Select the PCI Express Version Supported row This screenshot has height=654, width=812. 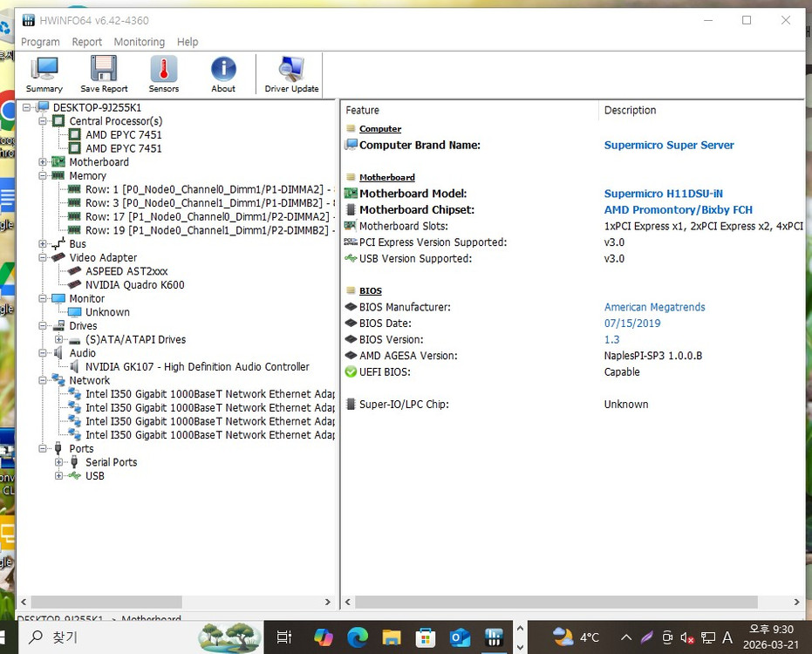point(573,242)
